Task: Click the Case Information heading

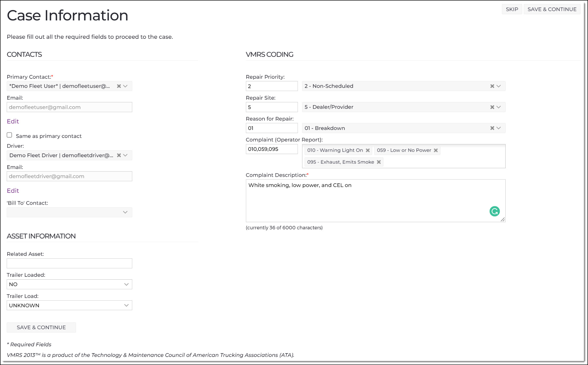Action: coord(67,15)
